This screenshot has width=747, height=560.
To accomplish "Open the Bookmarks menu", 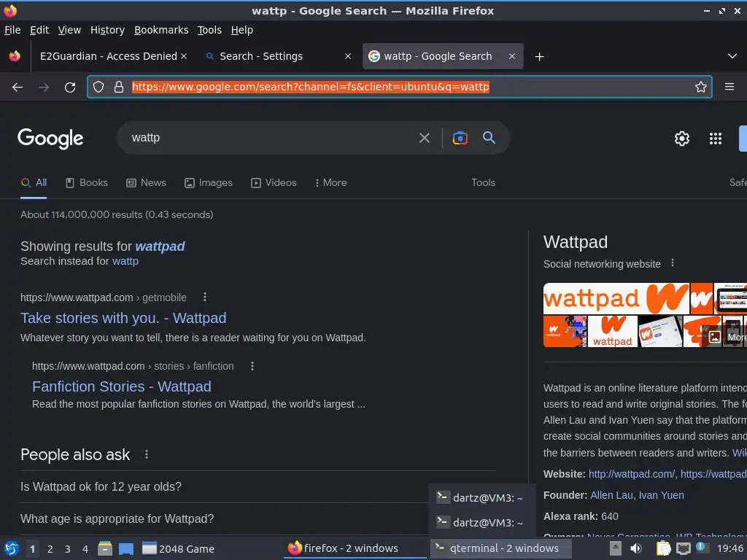I will (161, 30).
